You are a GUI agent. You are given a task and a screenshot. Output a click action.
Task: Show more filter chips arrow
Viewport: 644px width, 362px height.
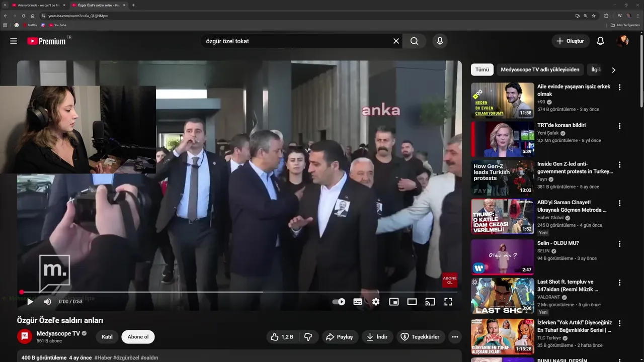[613, 70]
